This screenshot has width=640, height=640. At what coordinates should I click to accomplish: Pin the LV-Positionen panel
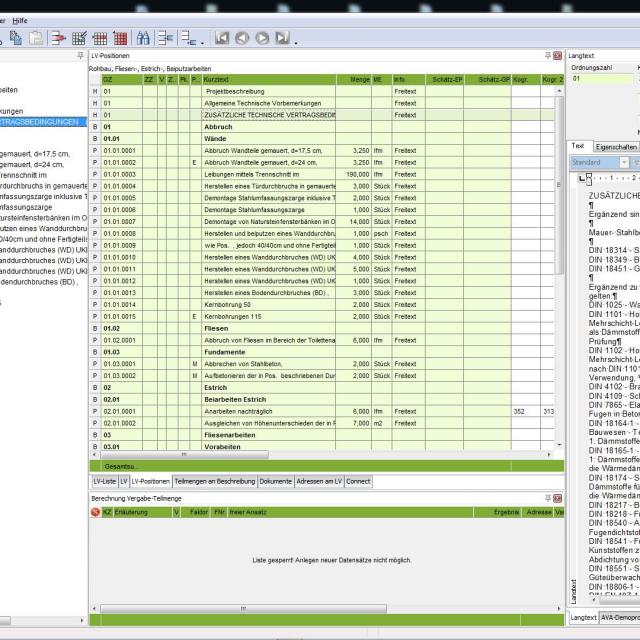pyautogui.click(x=546, y=56)
